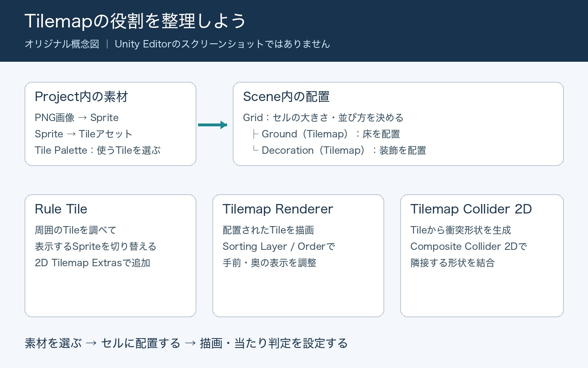Select the 'Tilemap Collider 2D' card heading
Viewport: 588px width, 368px height.
point(471,209)
